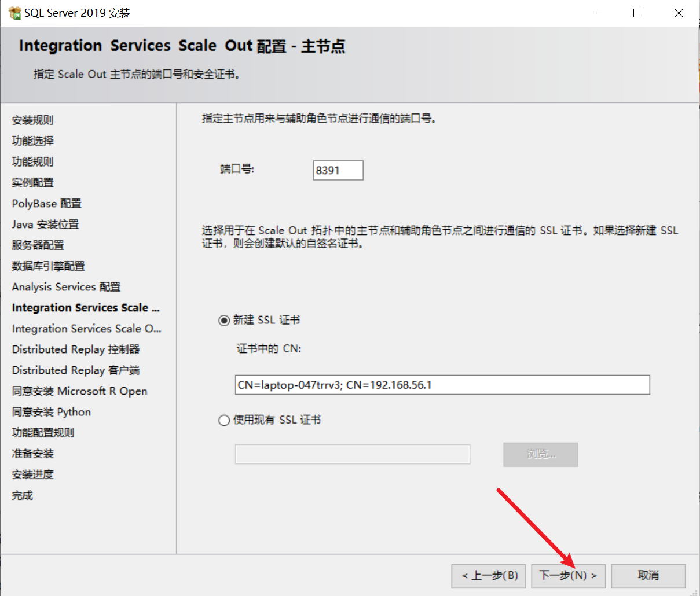Select Java 安装位置 in the step list

point(45,225)
